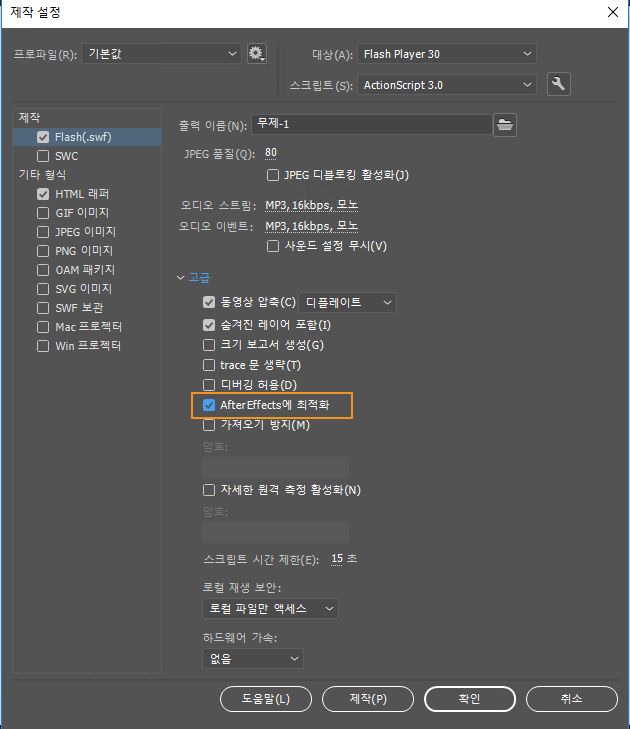
Task: Select SWC label in format list
Action: [66, 156]
